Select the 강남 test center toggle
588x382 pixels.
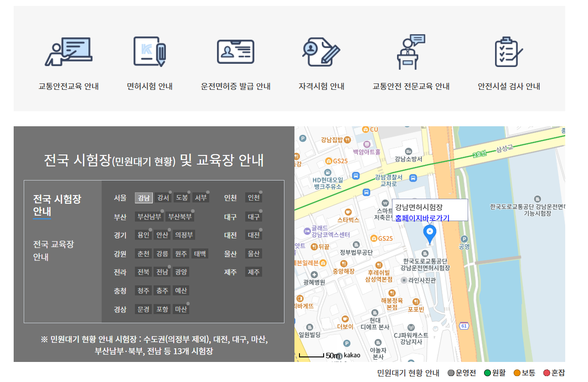(x=144, y=197)
